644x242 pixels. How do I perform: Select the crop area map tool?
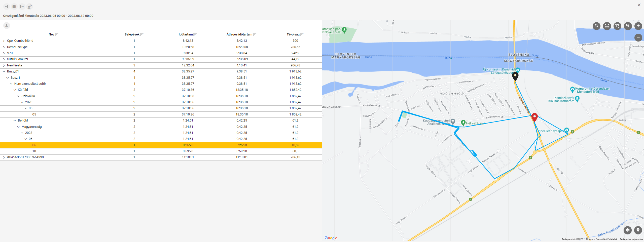pyautogui.click(x=617, y=26)
